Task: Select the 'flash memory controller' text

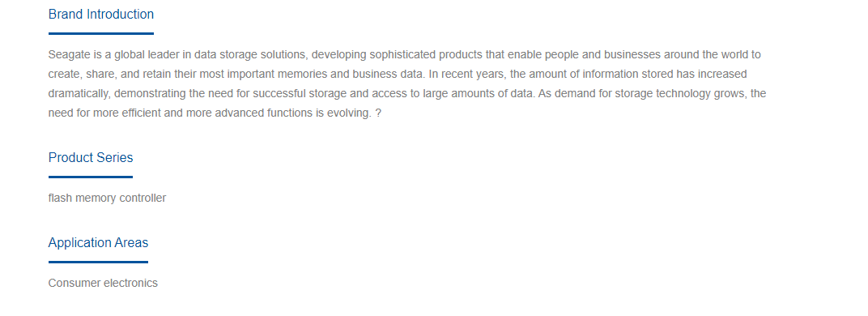Action: click(107, 198)
